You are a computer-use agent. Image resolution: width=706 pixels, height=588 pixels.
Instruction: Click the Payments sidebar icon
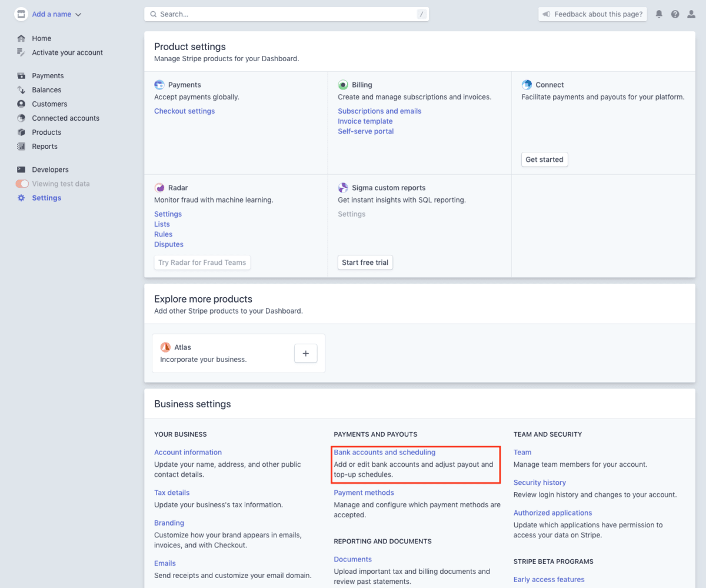21,76
